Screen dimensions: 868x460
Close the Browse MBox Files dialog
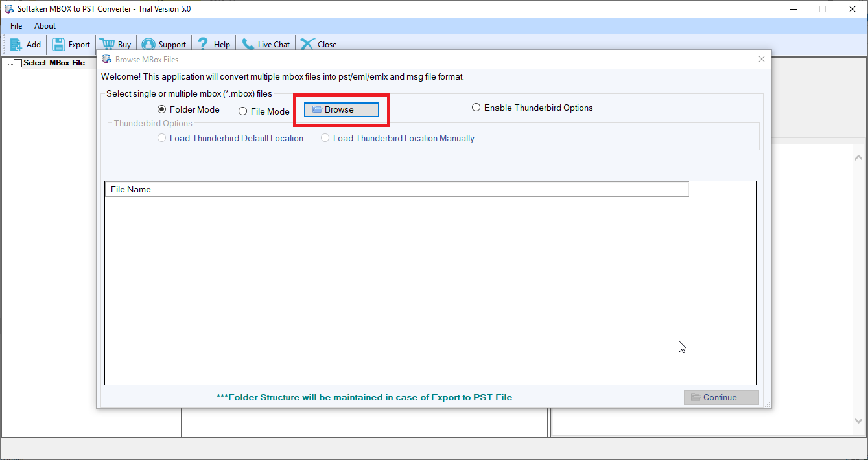click(x=762, y=59)
